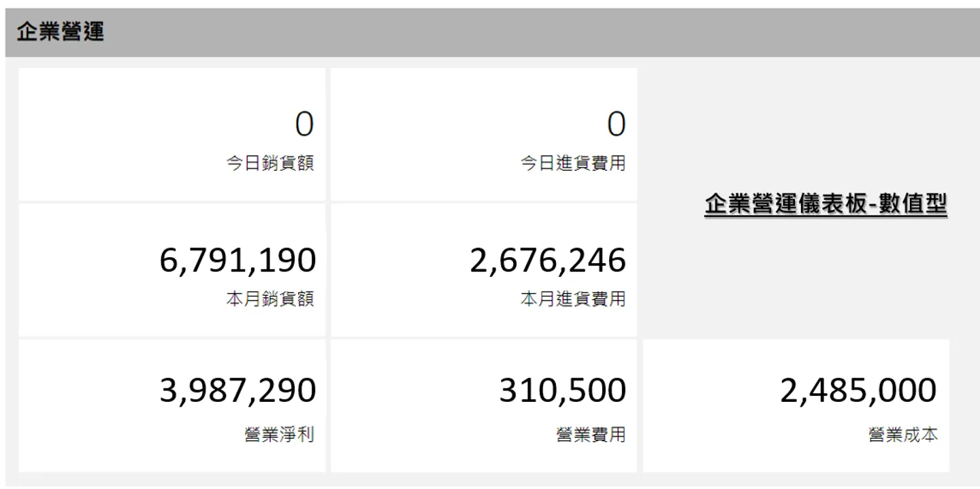Select the 營業淨利 label
The height and width of the screenshot is (489, 980).
279,435
